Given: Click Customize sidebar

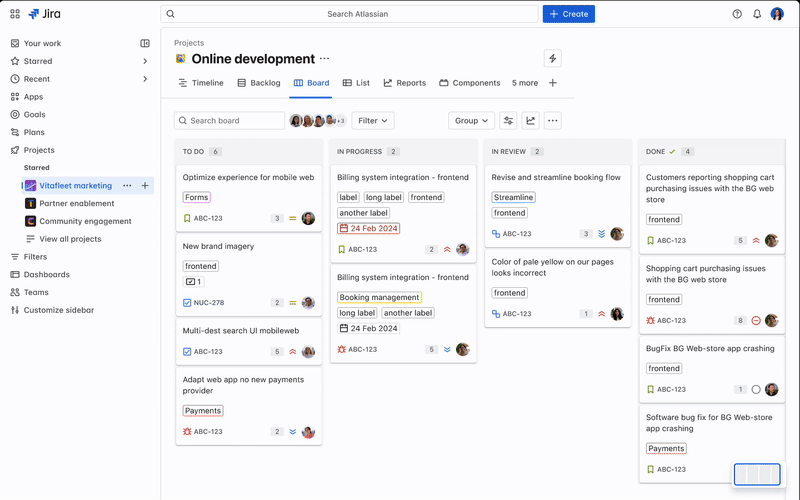Looking at the screenshot, I should [59, 310].
